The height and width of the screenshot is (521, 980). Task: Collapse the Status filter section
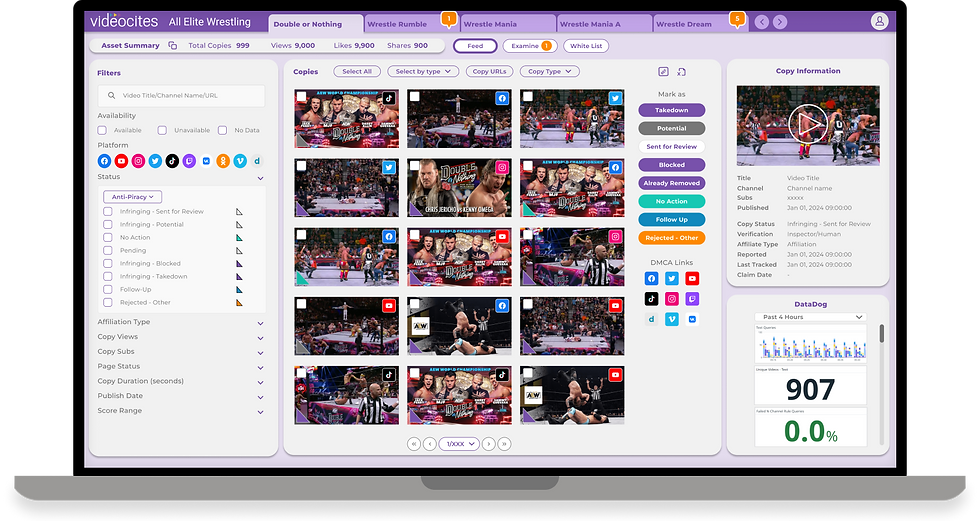tap(261, 178)
